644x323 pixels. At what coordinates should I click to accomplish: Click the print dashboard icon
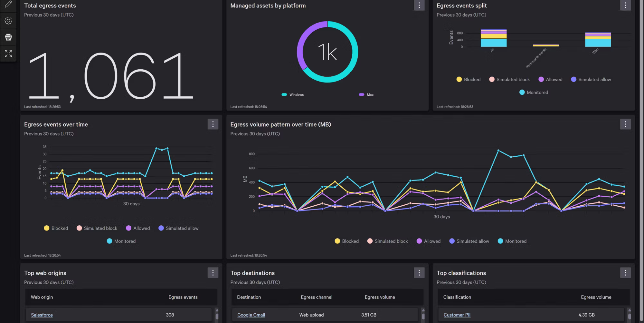pyautogui.click(x=8, y=37)
